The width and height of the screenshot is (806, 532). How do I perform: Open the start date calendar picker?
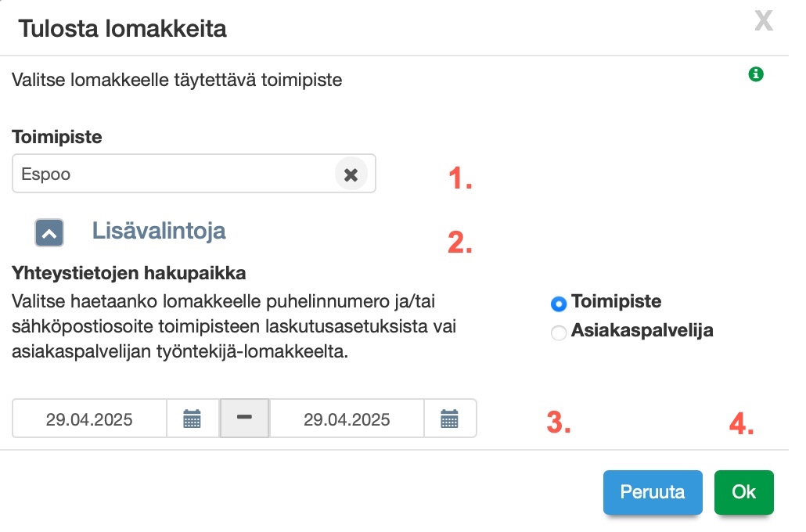coord(193,419)
